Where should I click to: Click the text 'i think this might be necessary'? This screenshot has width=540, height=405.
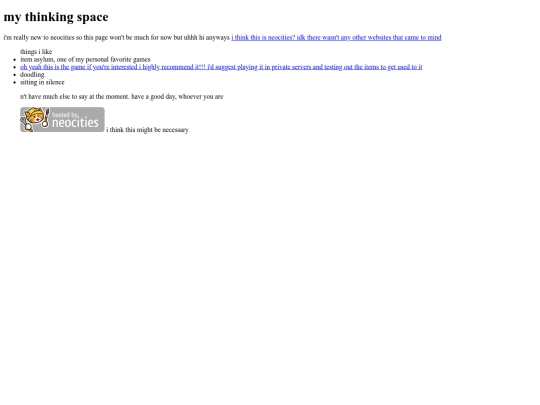click(147, 130)
